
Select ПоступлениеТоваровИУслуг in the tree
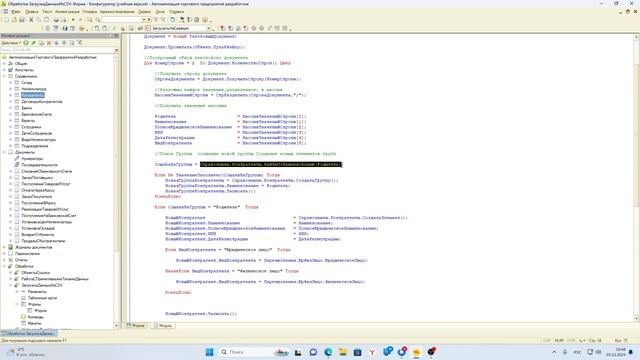coord(46,184)
